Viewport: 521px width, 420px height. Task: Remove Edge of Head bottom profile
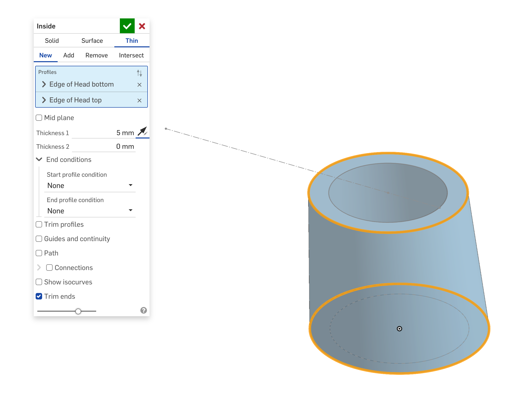pyautogui.click(x=139, y=85)
